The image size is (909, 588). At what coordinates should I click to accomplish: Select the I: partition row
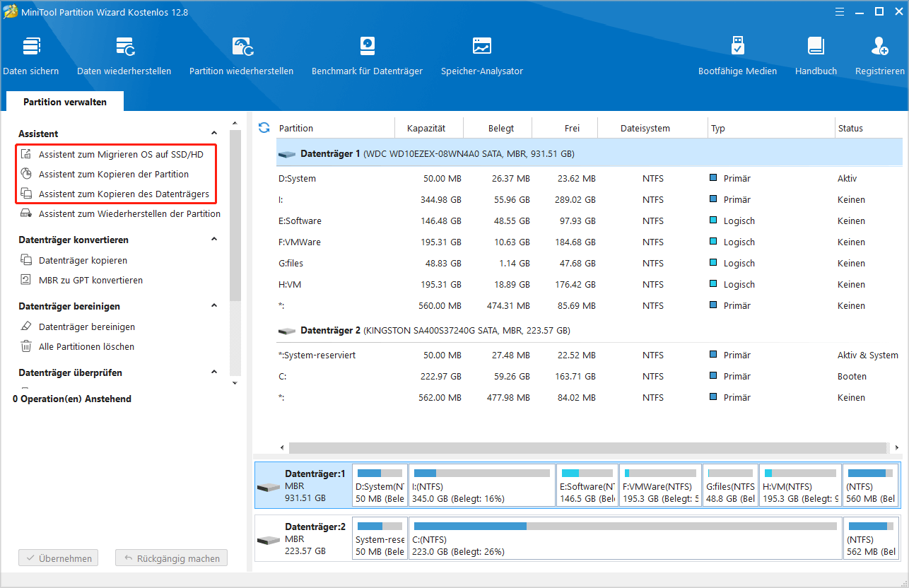pyautogui.click(x=590, y=200)
